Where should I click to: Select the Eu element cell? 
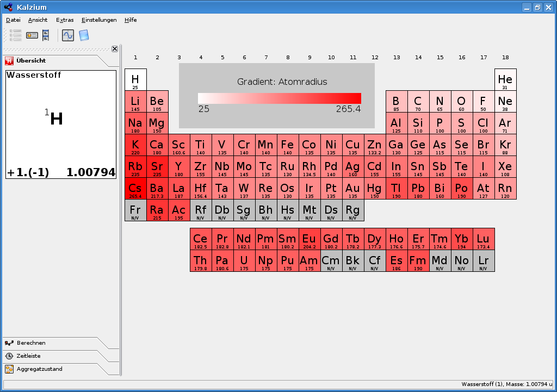310,239
